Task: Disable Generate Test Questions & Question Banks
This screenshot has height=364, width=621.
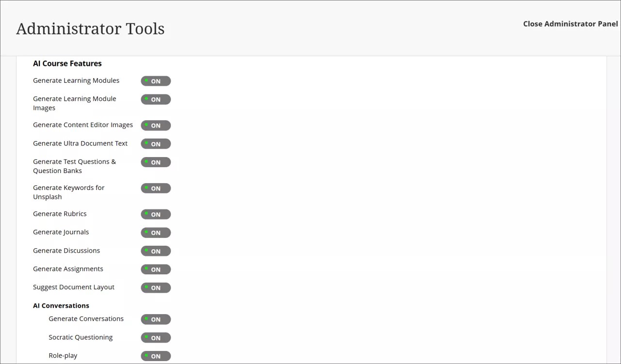Action: (155, 162)
